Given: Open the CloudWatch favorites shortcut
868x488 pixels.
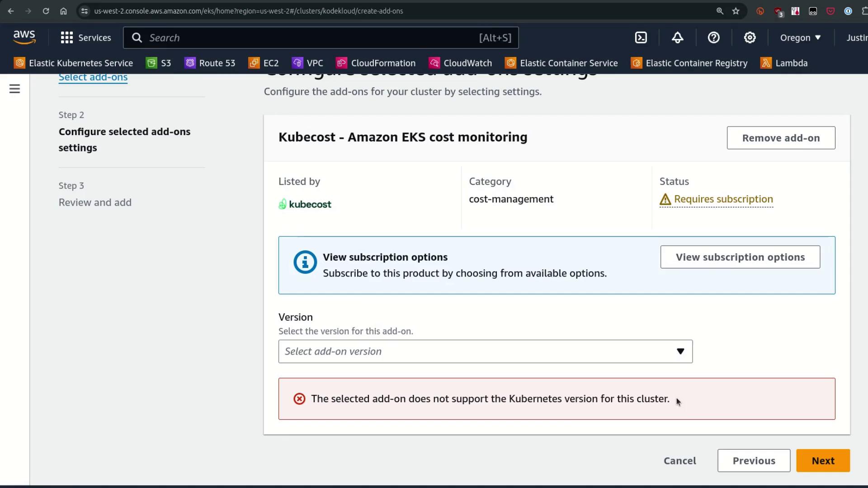Looking at the screenshot, I should tap(460, 63).
